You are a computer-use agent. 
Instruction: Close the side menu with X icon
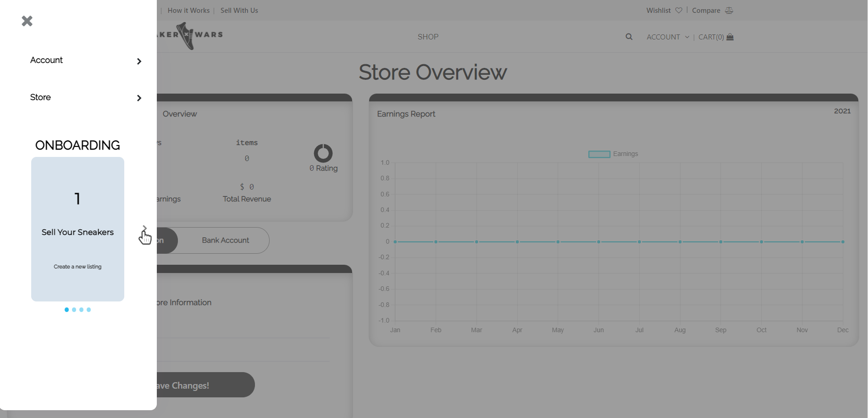(x=27, y=21)
